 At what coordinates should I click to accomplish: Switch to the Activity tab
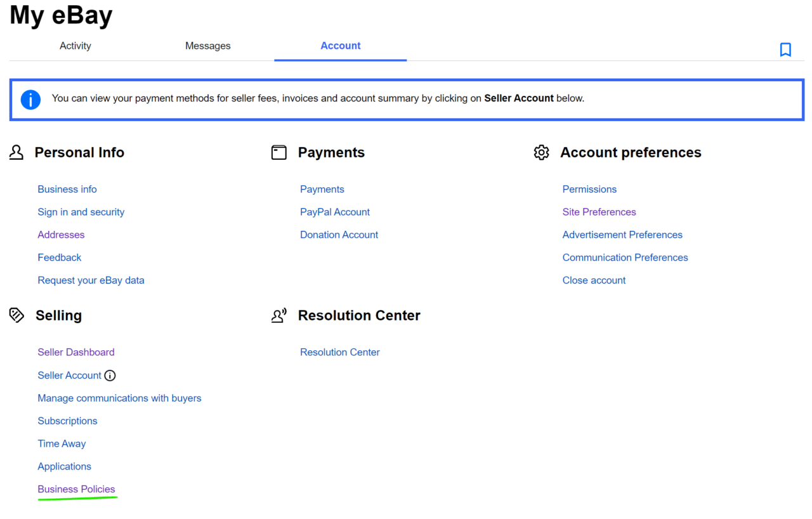point(75,45)
